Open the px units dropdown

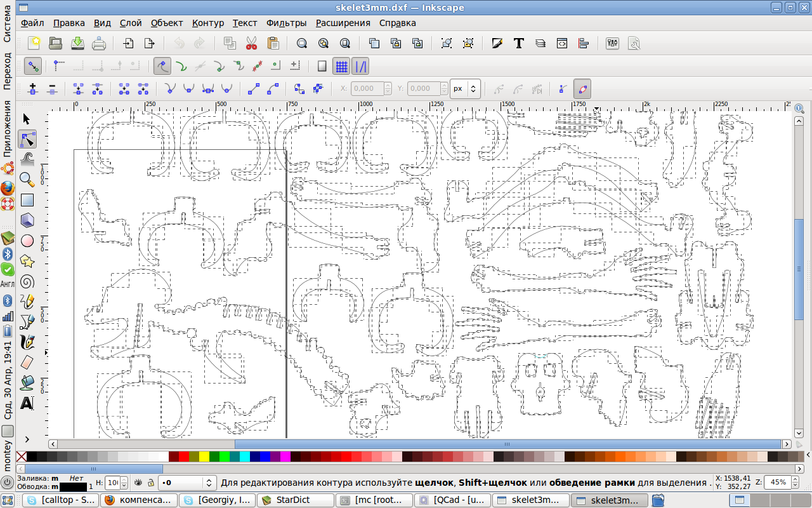(x=466, y=89)
